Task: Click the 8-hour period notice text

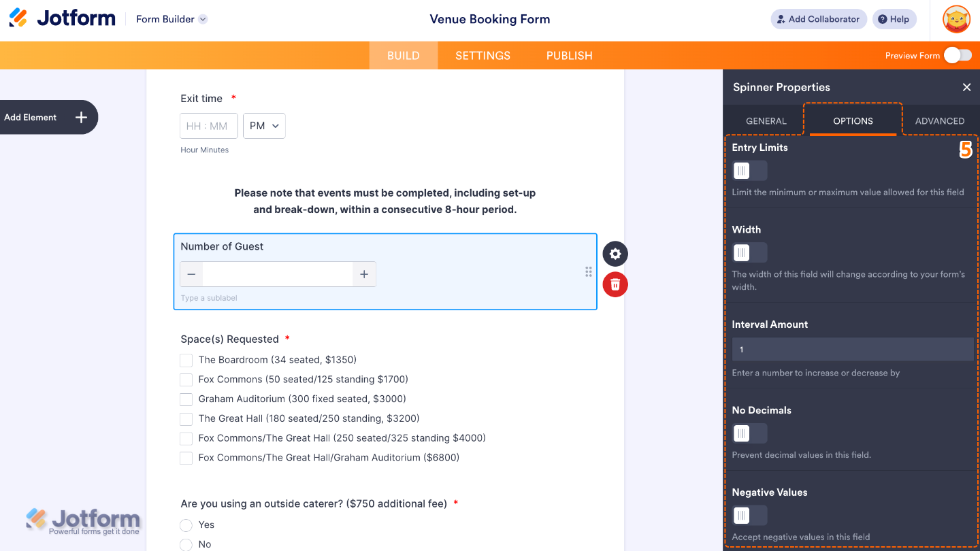Action: 385,201
